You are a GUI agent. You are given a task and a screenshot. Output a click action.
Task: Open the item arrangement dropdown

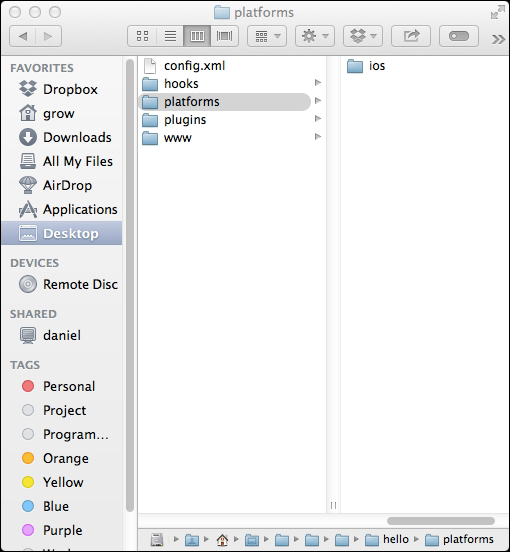[267, 36]
